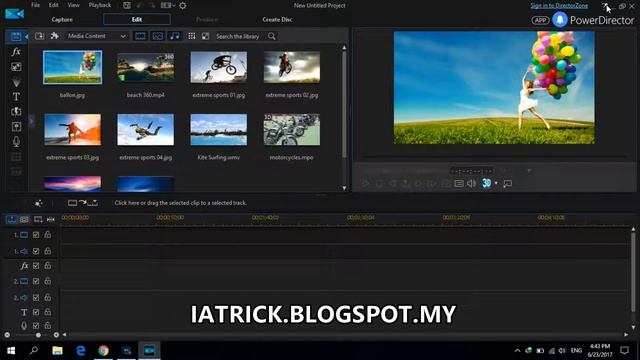The width and height of the screenshot is (640, 360).
Task: Uncheck the title track enable checkbox
Action: point(36,312)
